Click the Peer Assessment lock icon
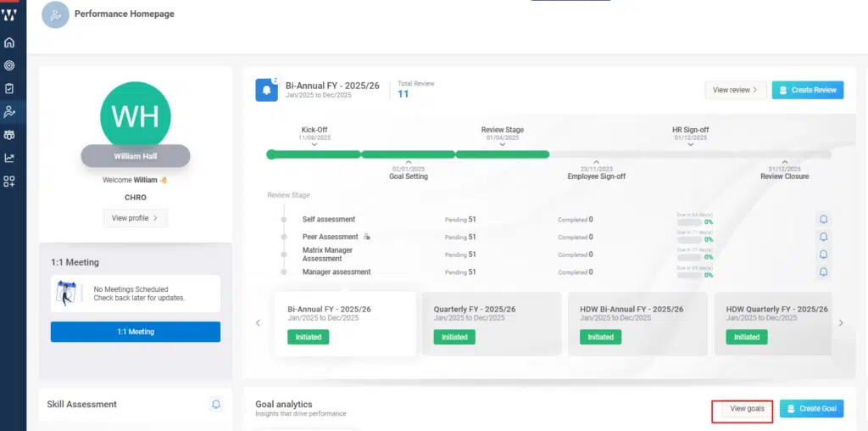The width and height of the screenshot is (868, 431). point(366,237)
